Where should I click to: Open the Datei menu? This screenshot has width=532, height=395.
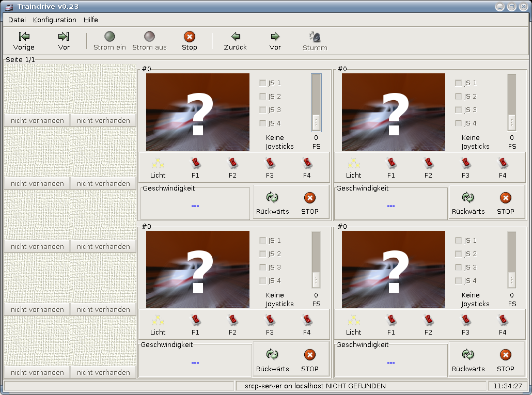(17, 20)
